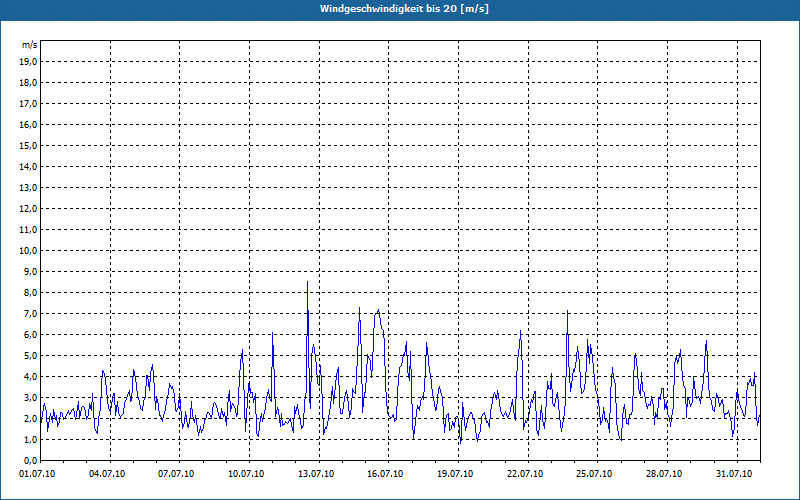Viewport: 800px width, 500px height.
Task: Select the 4,0 y-axis value
Action: pyautogui.click(x=30, y=377)
